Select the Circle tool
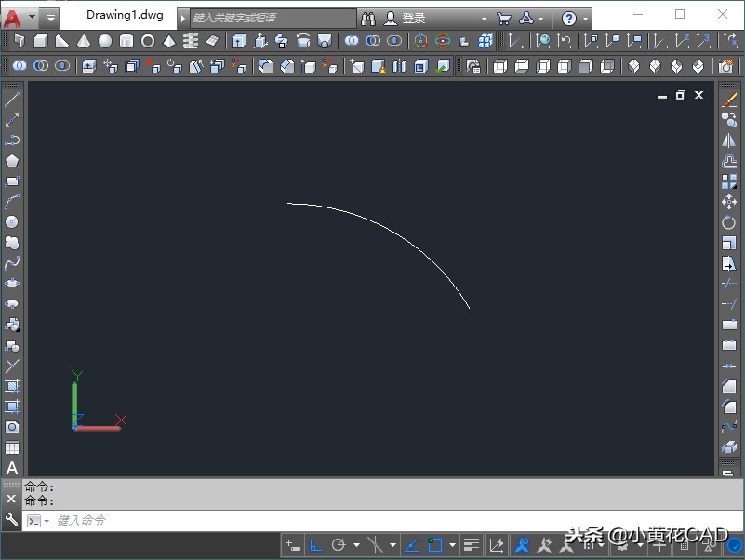Screen dimensions: 745x560 [12, 222]
